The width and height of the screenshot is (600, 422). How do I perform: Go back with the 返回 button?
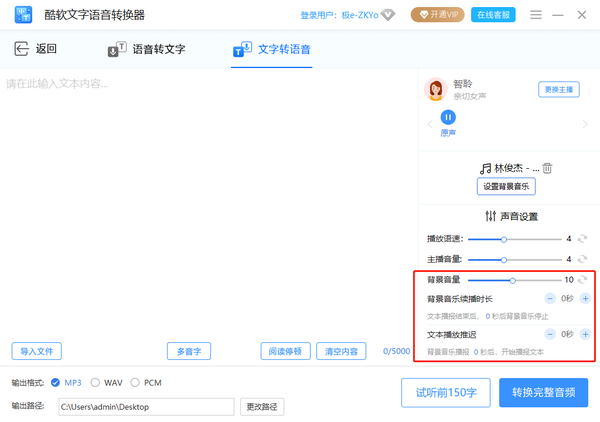pyautogui.click(x=35, y=49)
